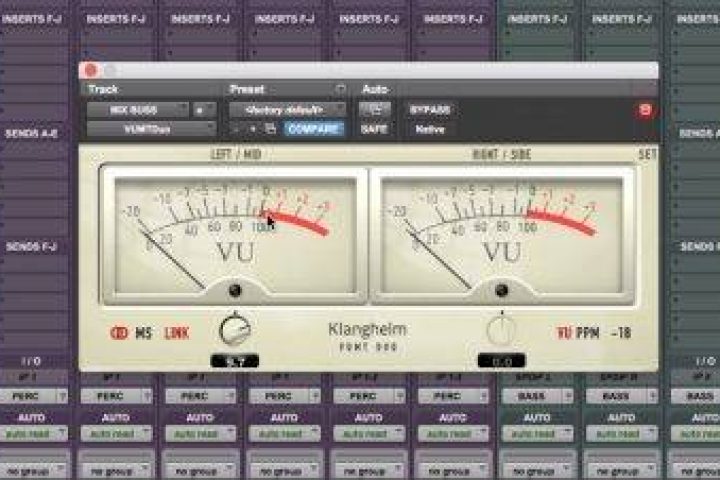
Task: Click the Preset settings menu circle icon
Action: click(340, 89)
